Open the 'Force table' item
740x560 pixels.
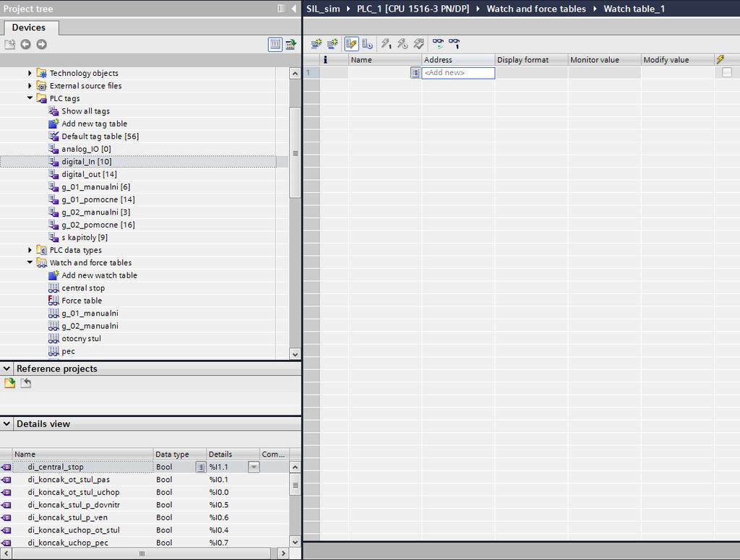pos(82,301)
